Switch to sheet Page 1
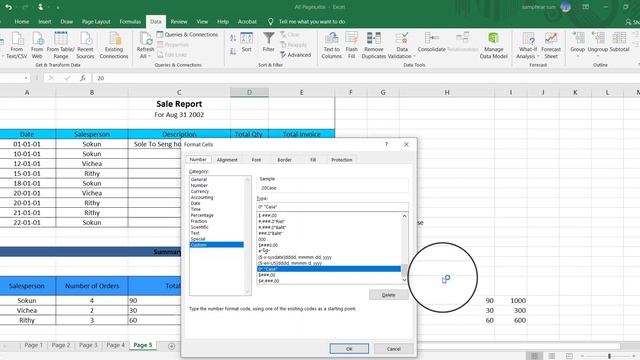Screen dimensions: 640x360 [x=33, y=345]
